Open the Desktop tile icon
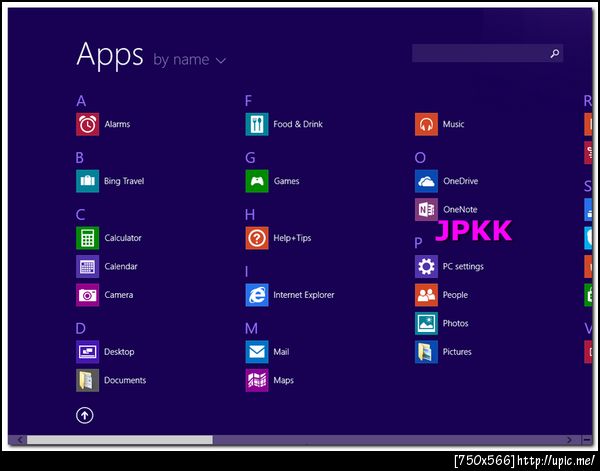600x471 pixels. 87,352
